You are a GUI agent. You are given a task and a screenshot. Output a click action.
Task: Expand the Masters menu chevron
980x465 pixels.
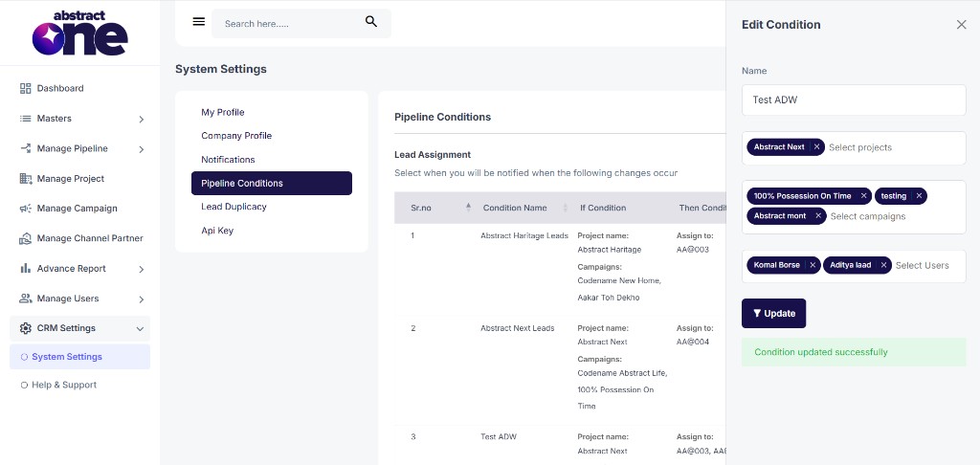[x=142, y=119]
